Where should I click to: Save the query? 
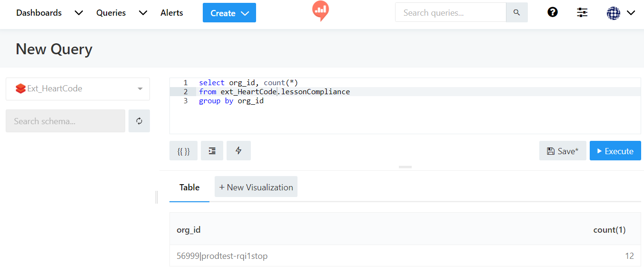click(x=563, y=150)
